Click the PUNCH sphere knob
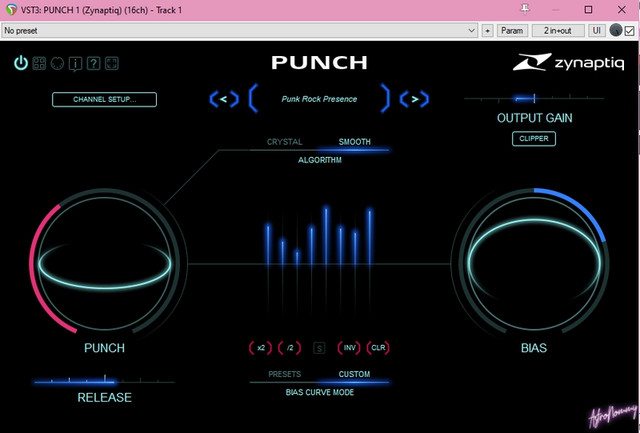Screen dimensions: 640x433 point(105,263)
